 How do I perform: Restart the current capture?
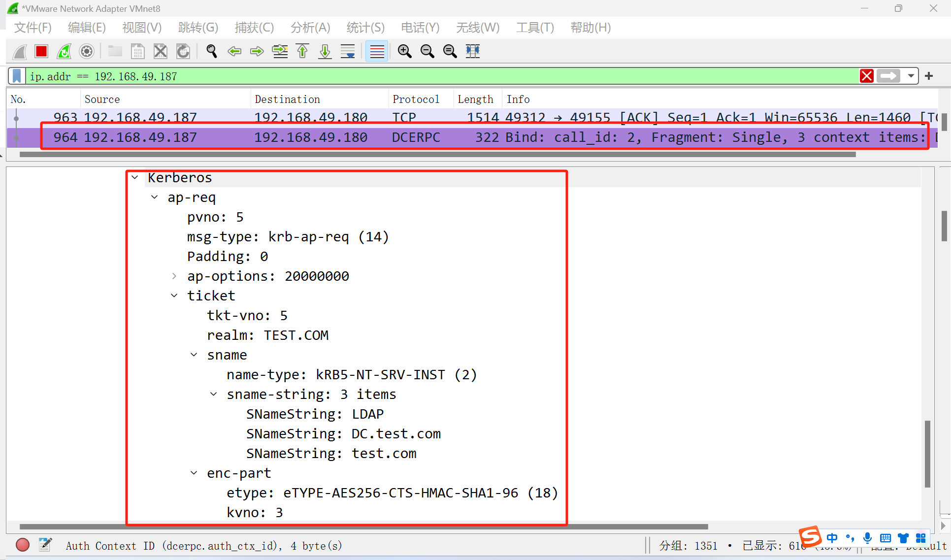coord(64,51)
